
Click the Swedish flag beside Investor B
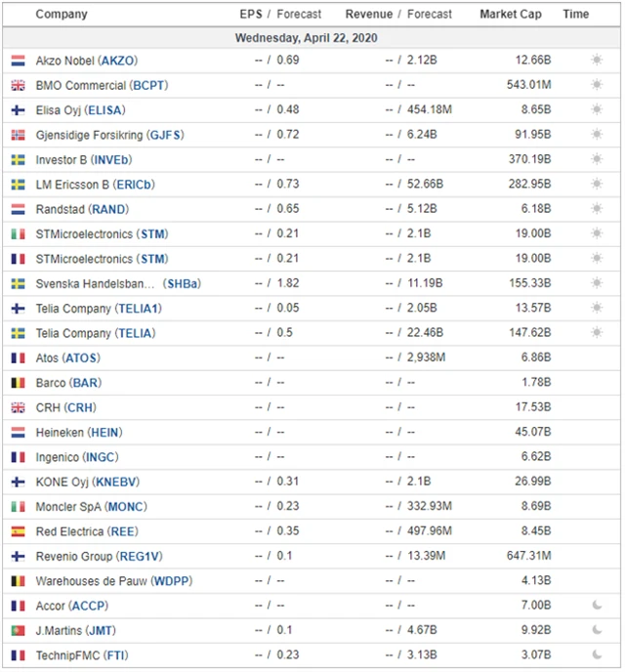tap(18, 159)
